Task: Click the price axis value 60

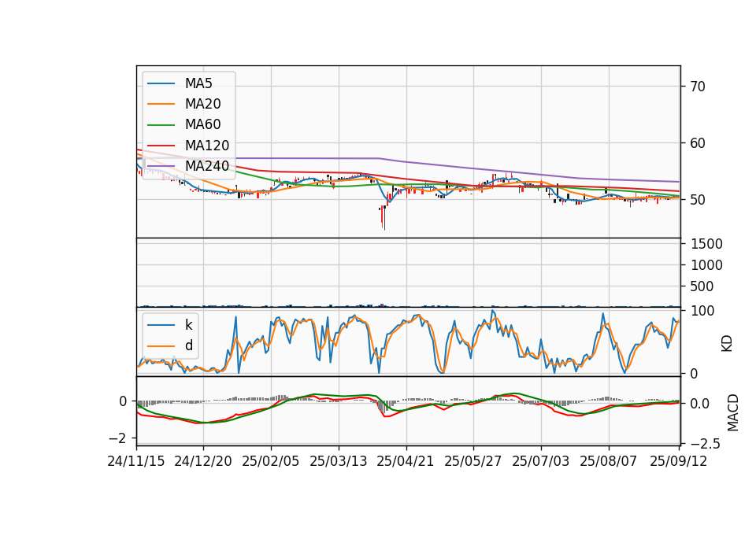Action: click(697, 143)
